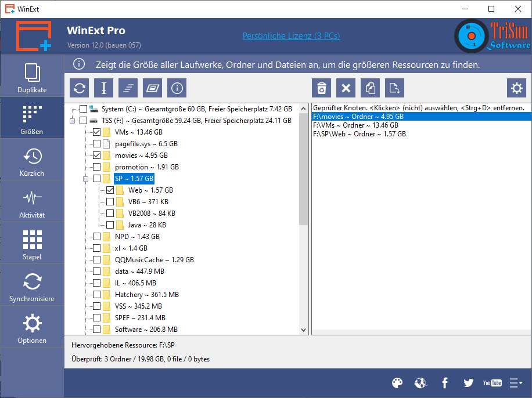Open the YouTube icon
532x398 pixels.
tap(493, 383)
